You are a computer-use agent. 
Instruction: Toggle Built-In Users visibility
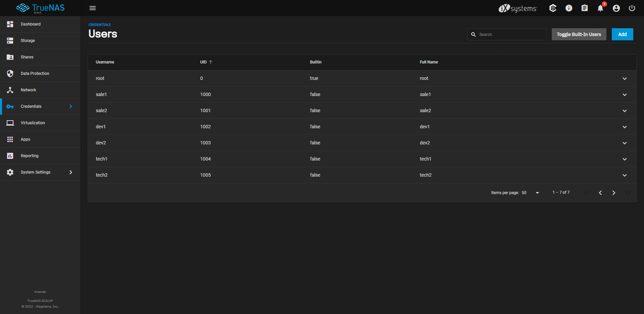click(x=579, y=34)
